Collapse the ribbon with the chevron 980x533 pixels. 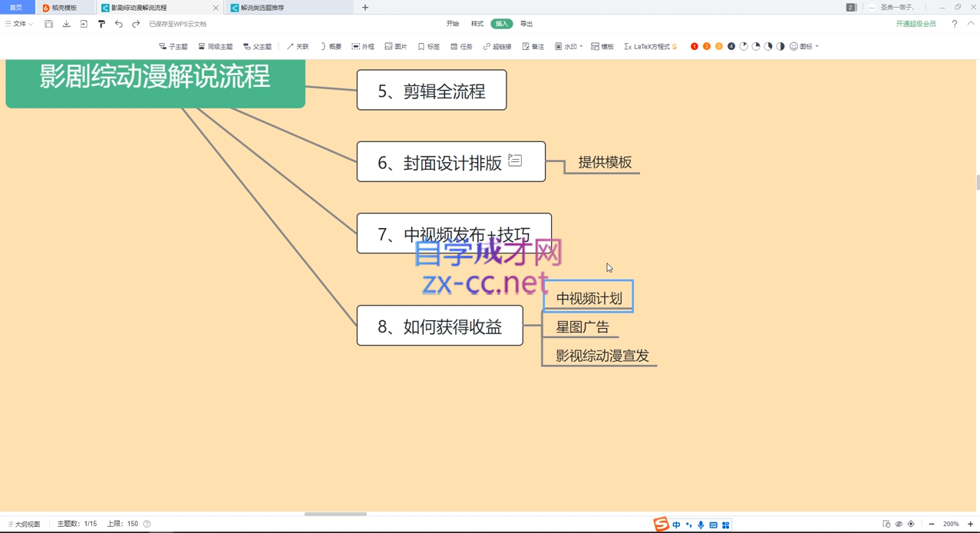click(971, 24)
